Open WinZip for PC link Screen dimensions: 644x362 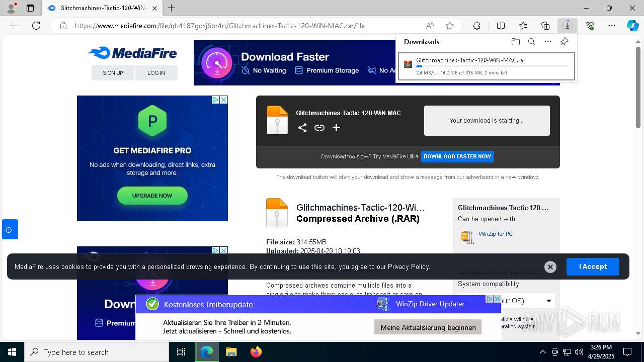point(496,234)
